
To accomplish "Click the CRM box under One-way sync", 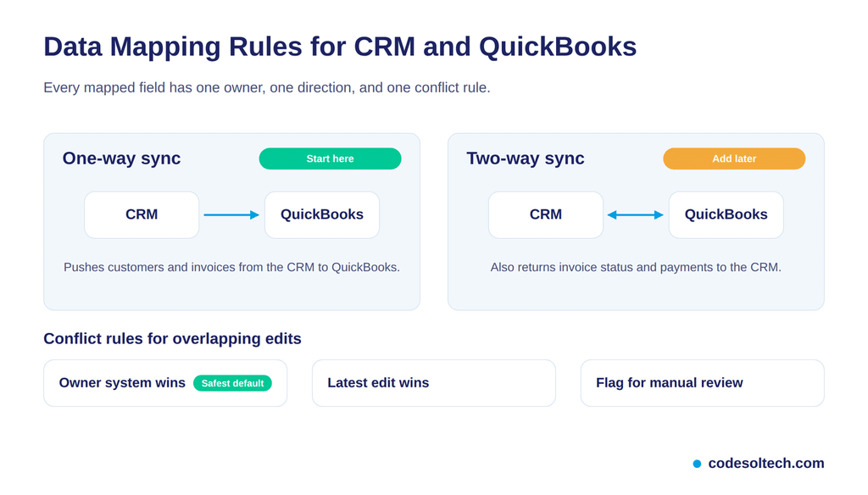I will click(x=142, y=214).
